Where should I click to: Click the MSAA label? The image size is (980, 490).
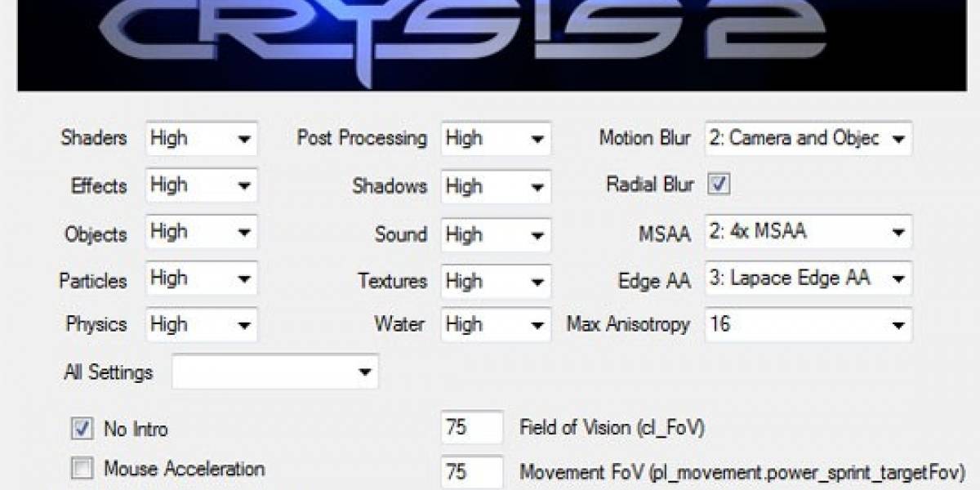(665, 234)
